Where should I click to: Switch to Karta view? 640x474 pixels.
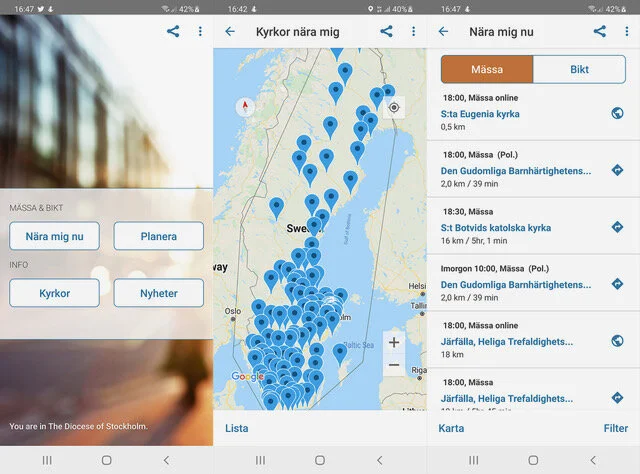pyautogui.click(x=451, y=428)
